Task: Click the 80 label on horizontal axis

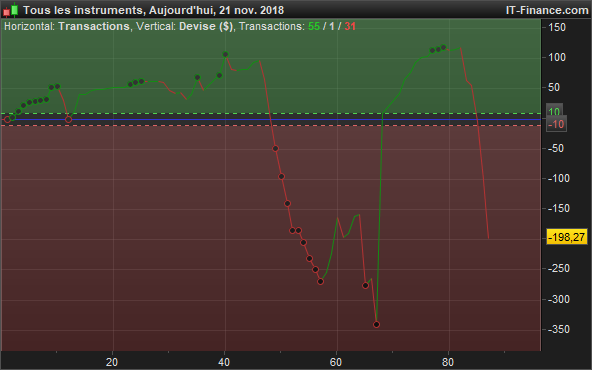Action: click(x=448, y=362)
